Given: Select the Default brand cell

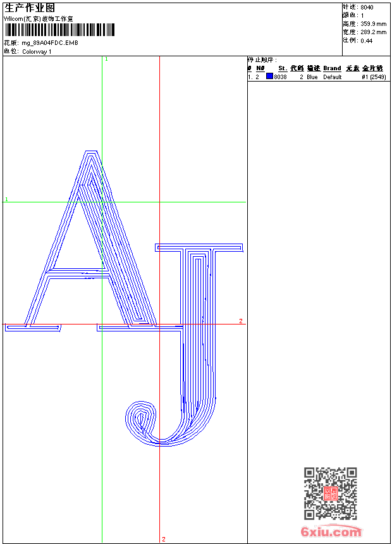Looking at the screenshot, I should point(332,77).
